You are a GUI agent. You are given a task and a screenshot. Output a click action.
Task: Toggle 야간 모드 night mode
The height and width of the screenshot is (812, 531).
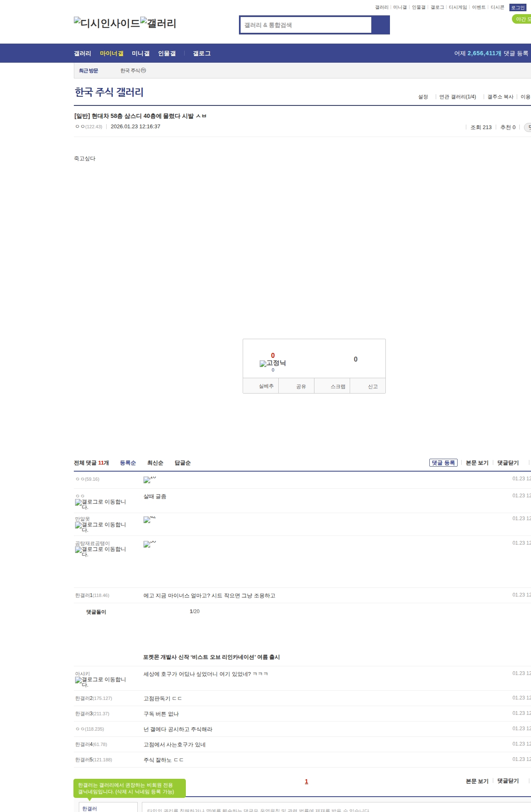tap(522, 19)
